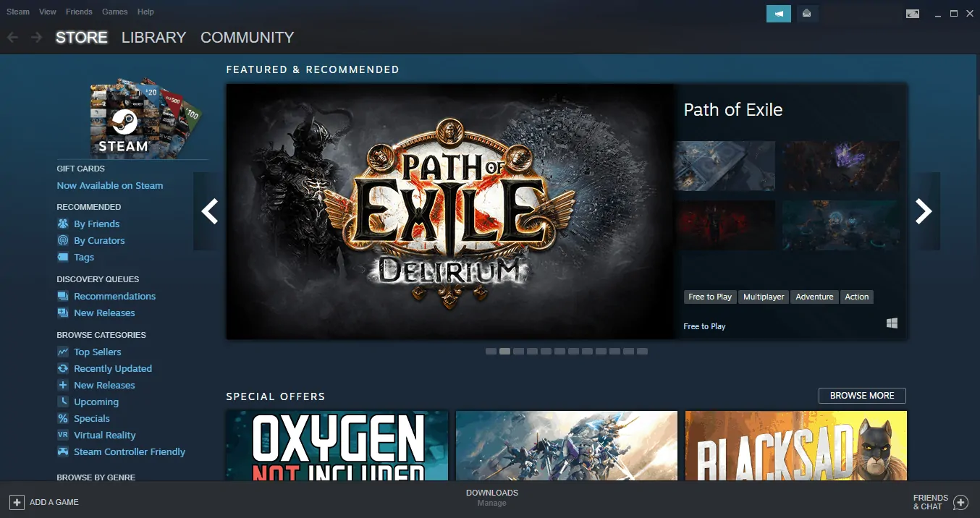The width and height of the screenshot is (980, 518).
Task: Check messages with the envelope icon
Action: [x=807, y=13]
